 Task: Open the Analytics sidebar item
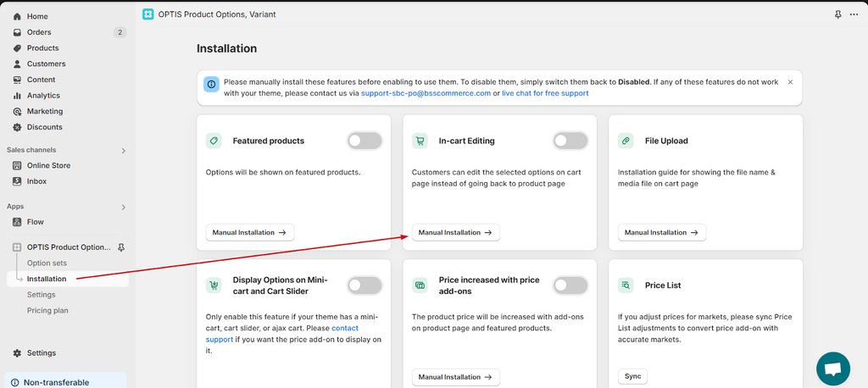43,95
